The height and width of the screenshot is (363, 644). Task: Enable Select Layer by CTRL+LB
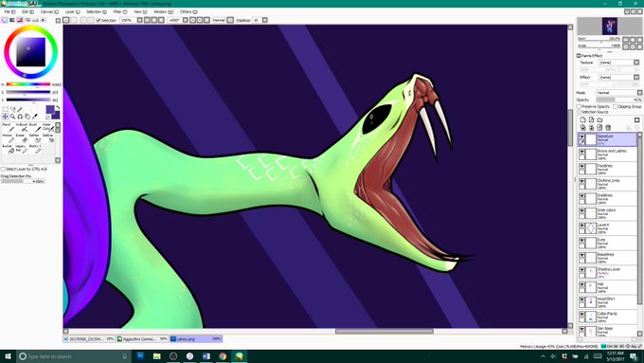pos(3,169)
